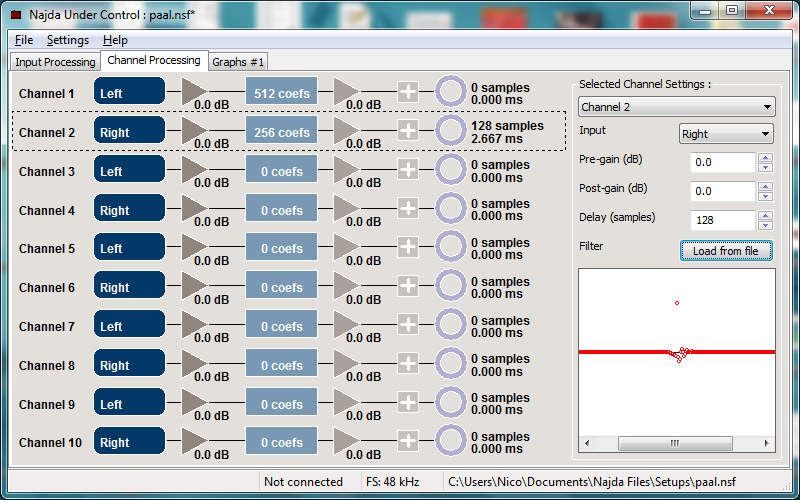Screen dimensions: 800x500
Task: Click the Channel 10 row label
Action: 50,442
